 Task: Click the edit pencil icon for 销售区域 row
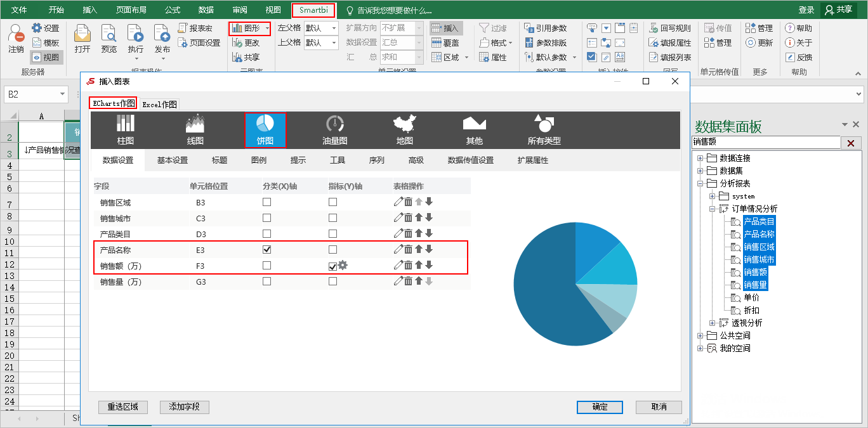[398, 202]
